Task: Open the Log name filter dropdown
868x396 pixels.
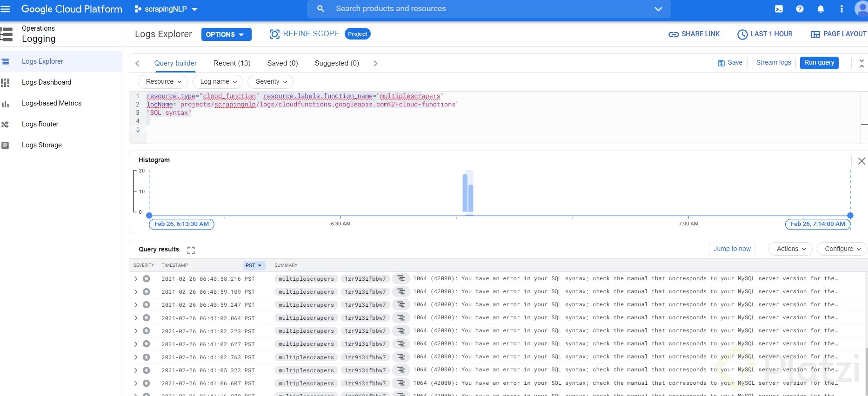Action: tap(218, 81)
